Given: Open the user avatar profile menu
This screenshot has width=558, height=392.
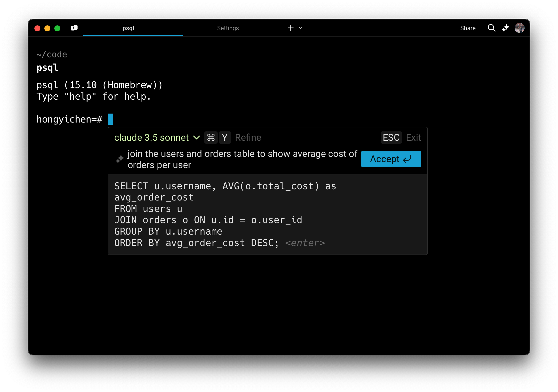Looking at the screenshot, I should pyautogui.click(x=519, y=28).
